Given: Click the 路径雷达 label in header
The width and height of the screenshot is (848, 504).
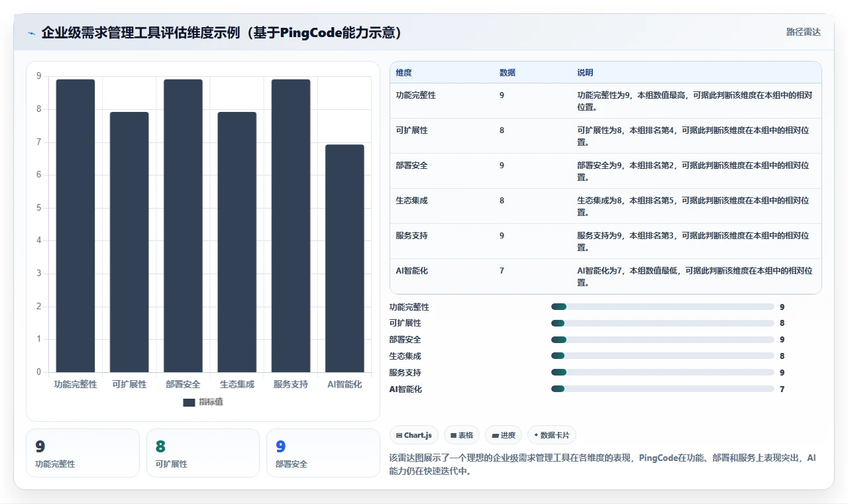Looking at the screenshot, I should tap(803, 32).
